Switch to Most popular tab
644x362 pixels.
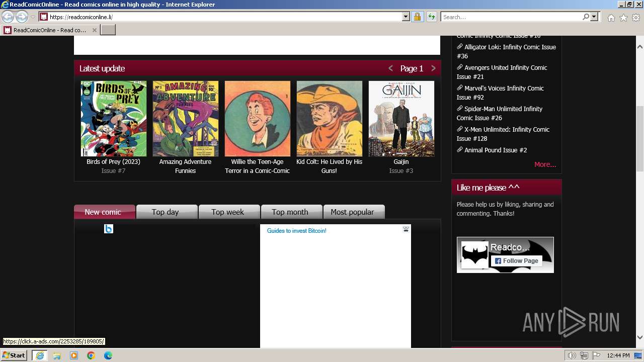(354, 212)
